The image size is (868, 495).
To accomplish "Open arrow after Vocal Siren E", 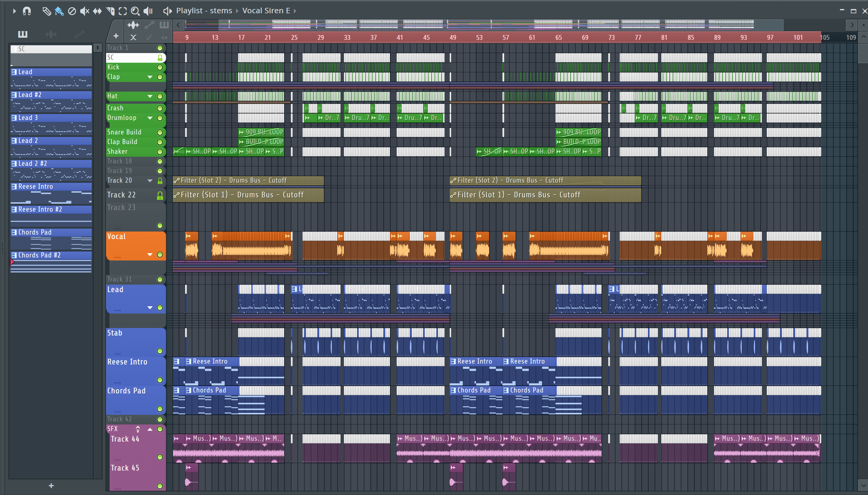I will pos(295,11).
